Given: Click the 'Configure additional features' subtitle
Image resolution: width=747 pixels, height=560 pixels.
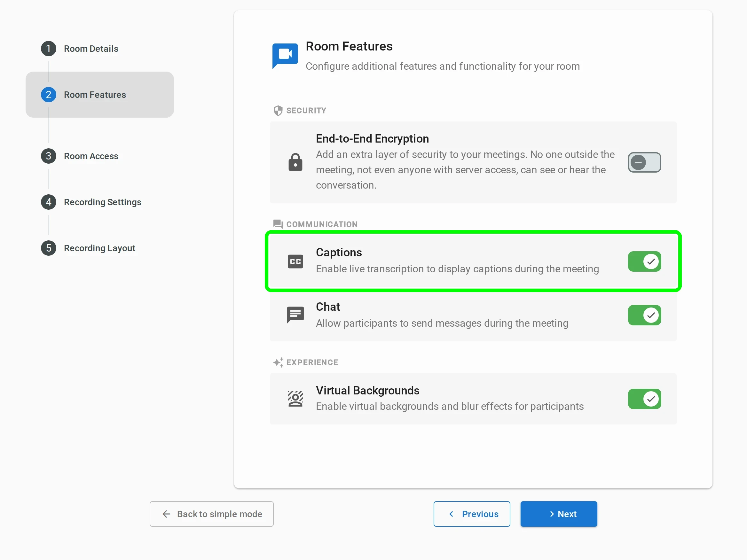Looking at the screenshot, I should pos(443,66).
